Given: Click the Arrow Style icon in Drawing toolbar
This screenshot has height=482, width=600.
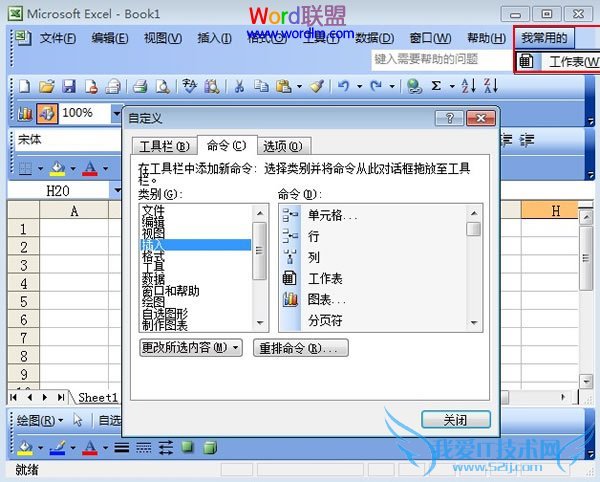Looking at the screenshot, I should click(x=166, y=447).
